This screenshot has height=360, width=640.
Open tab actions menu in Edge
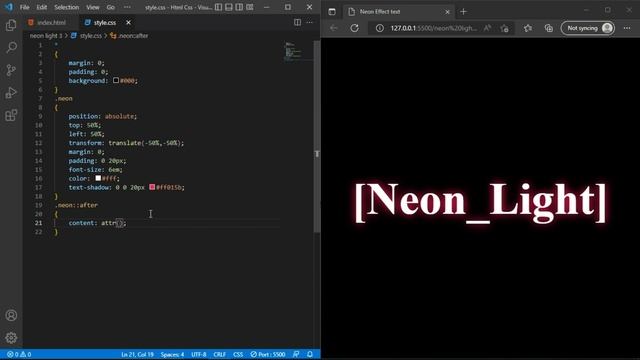[x=332, y=12]
